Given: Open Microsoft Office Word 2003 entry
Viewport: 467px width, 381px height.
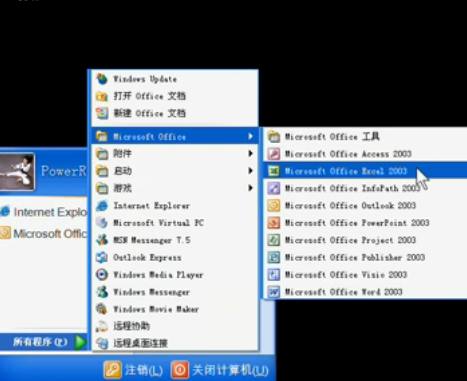Looking at the screenshot, I should coord(366,292).
